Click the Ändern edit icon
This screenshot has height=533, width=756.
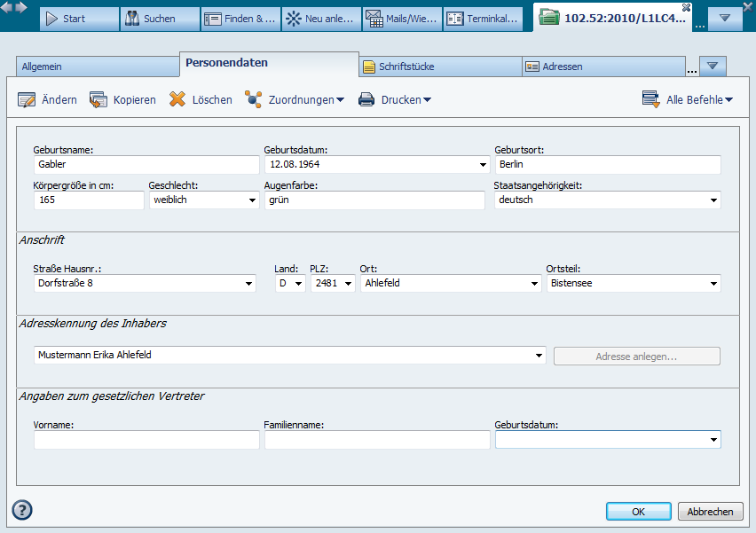tap(27, 100)
